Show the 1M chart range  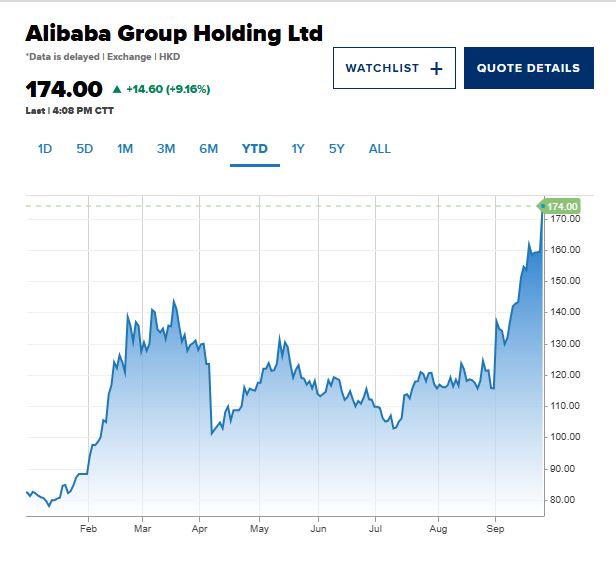[125, 149]
